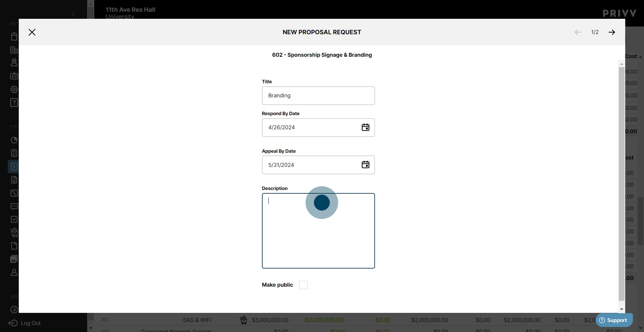Click the ($3,000,000.00) value in row 701
Viewport: 644px width, 332px height.
pyautogui.click(x=324, y=320)
